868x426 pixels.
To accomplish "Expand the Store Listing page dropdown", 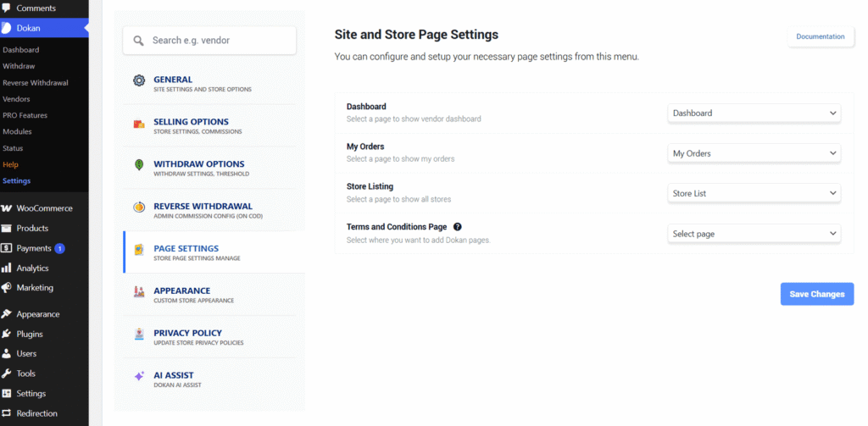I will click(754, 193).
